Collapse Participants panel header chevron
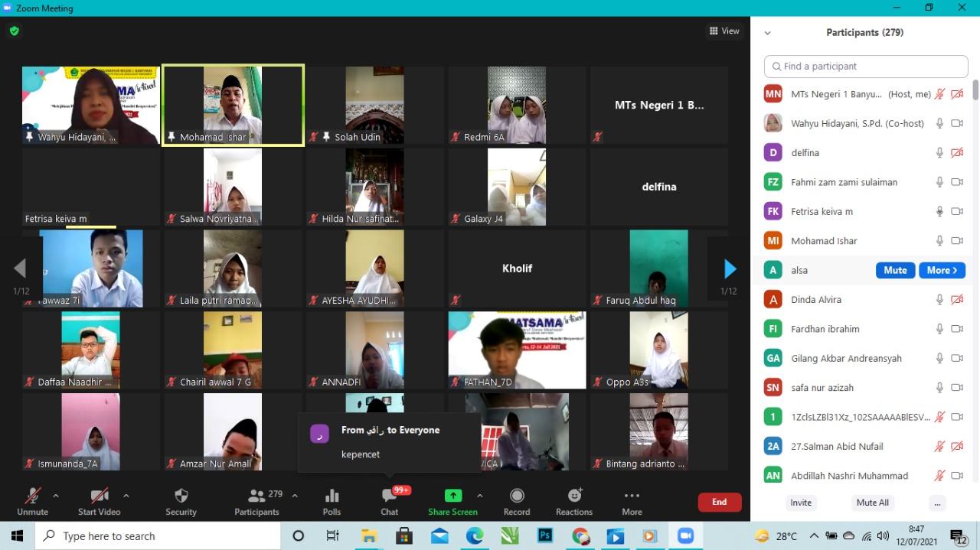The width and height of the screenshot is (980, 550). (x=767, y=33)
